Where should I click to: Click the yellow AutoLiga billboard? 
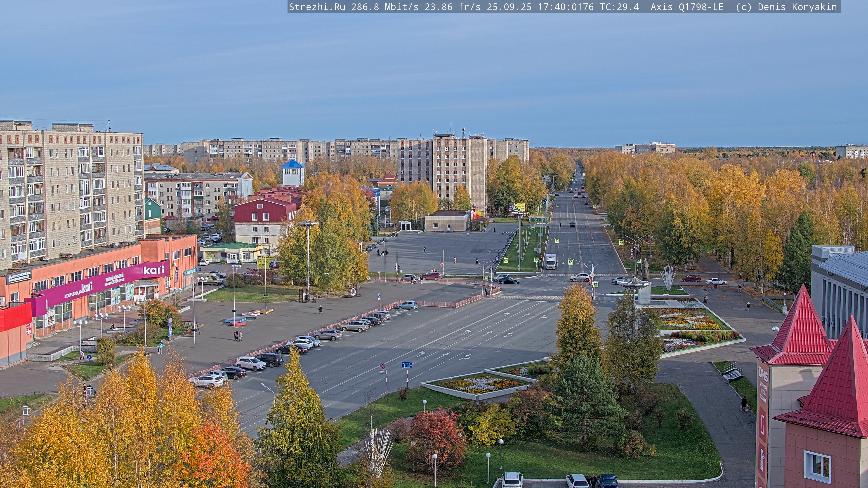pos(266,262)
